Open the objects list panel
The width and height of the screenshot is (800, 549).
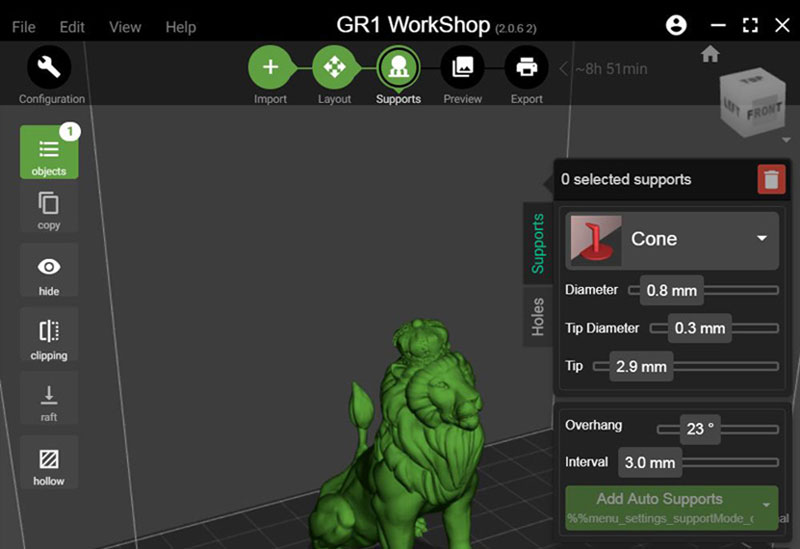tap(49, 152)
